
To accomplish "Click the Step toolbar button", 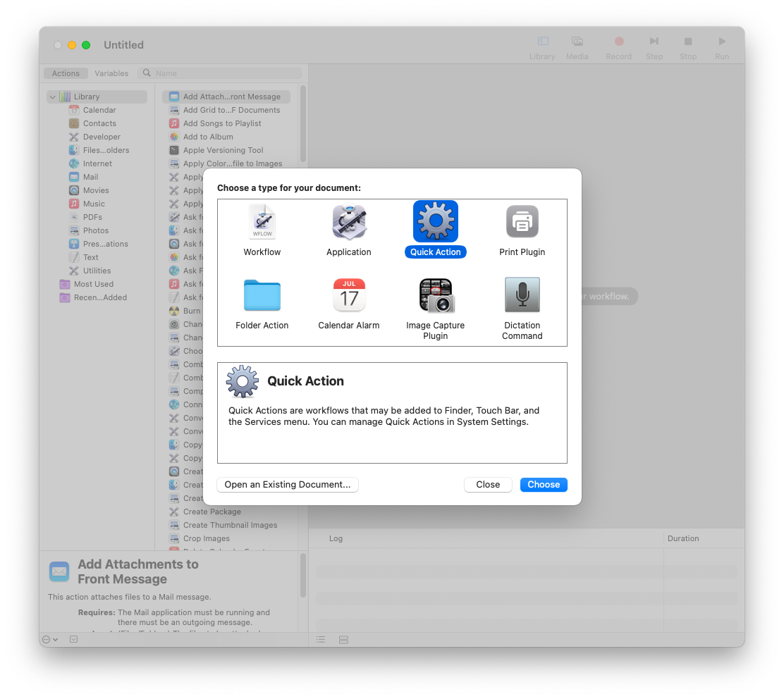I will 654,48.
